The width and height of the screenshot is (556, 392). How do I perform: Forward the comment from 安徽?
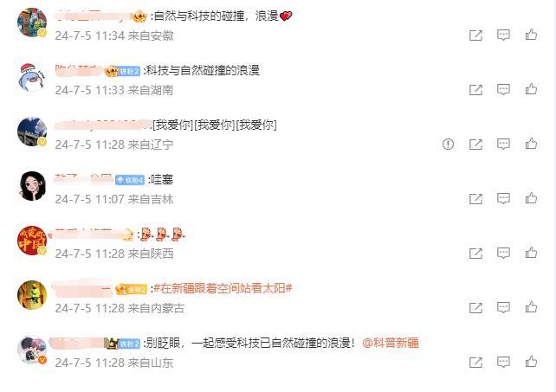[475, 35]
